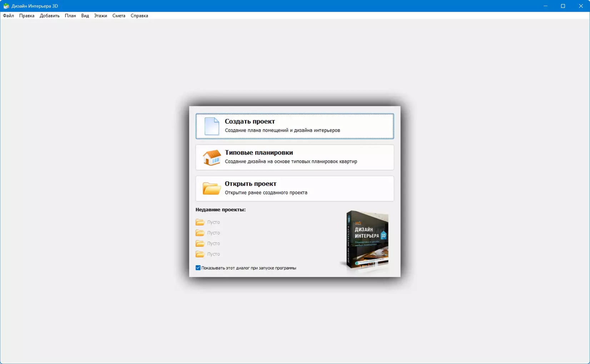The height and width of the screenshot is (364, 590).
Task: Click the app logo icon in title bar
Action: (6, 6)
